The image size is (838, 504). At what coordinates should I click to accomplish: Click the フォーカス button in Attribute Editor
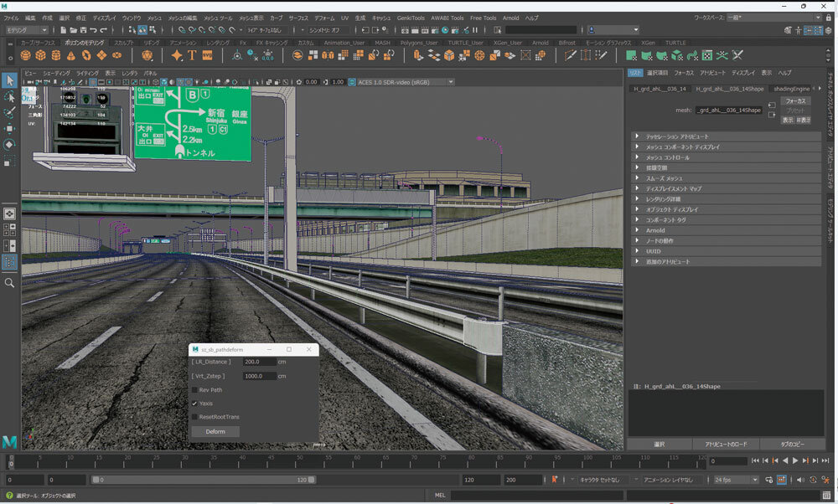point(795,100)
